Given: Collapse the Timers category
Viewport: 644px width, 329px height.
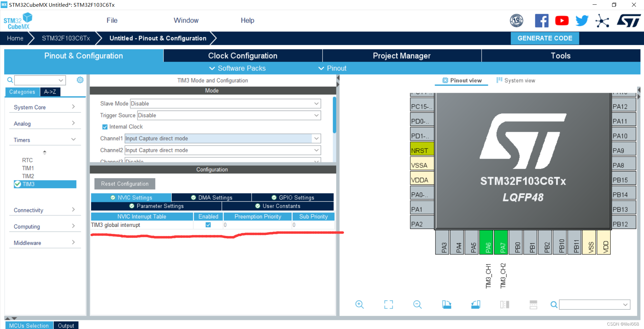Looking at the screenshot, I should tap(45, 140).
